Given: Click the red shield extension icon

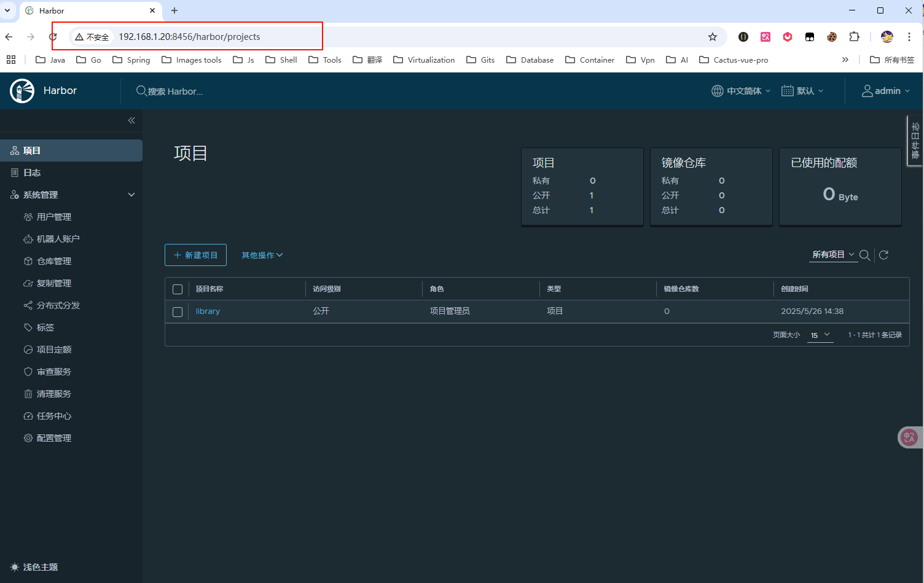Looking at the screenshot, I should click(x=788, y=37).
